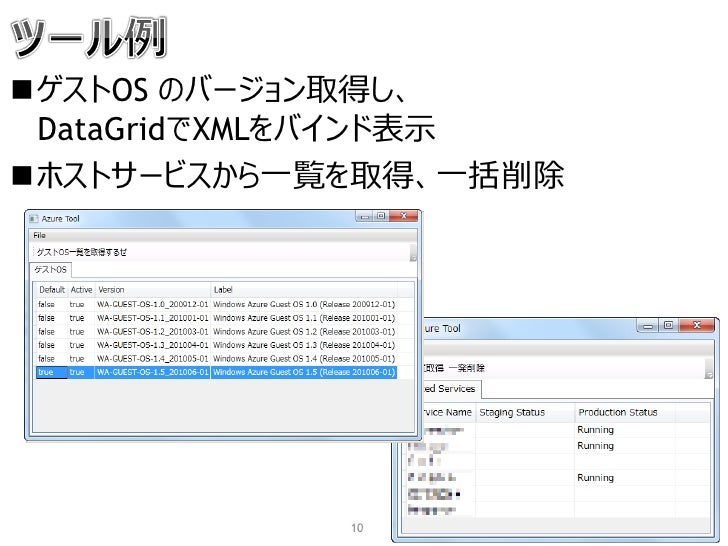The height and width of the screenshot is (546, 728).
Task: Click the highlighted WA-GUEST-OS-1.5_201006-01 cell
Action: (153, 372)
